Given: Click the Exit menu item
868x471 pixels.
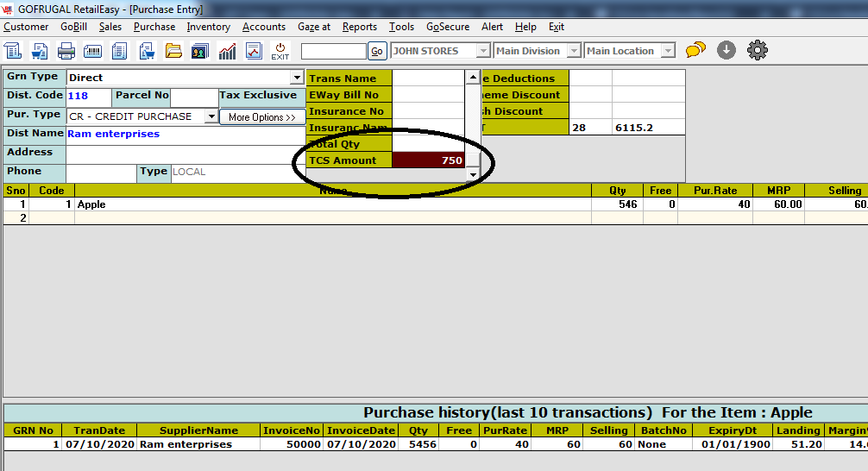Looking at the screenshot, I should pos(557,27).
